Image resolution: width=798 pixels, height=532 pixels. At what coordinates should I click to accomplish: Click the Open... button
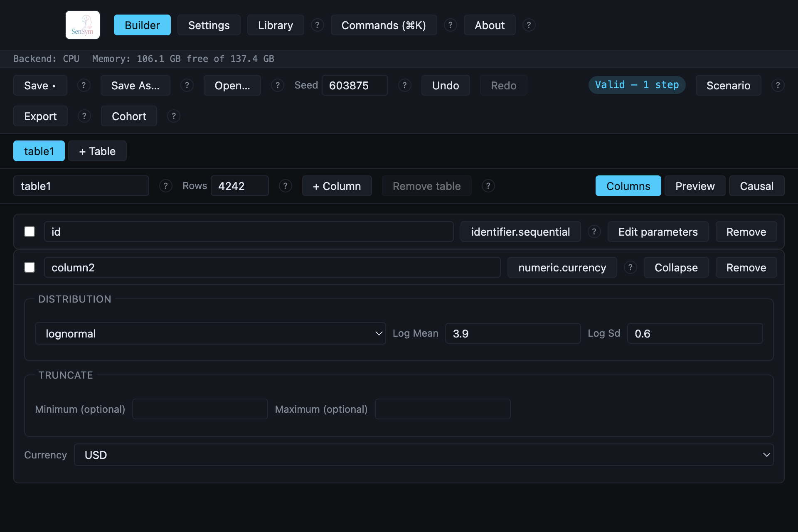tap(232, 85)
